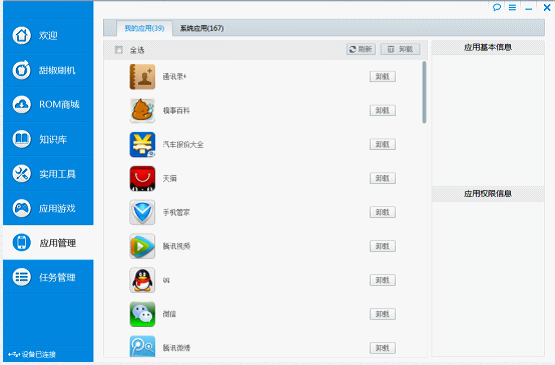Select the 甜椒刷机 flash icon
The image size is (555, 365).
[22, 70]
